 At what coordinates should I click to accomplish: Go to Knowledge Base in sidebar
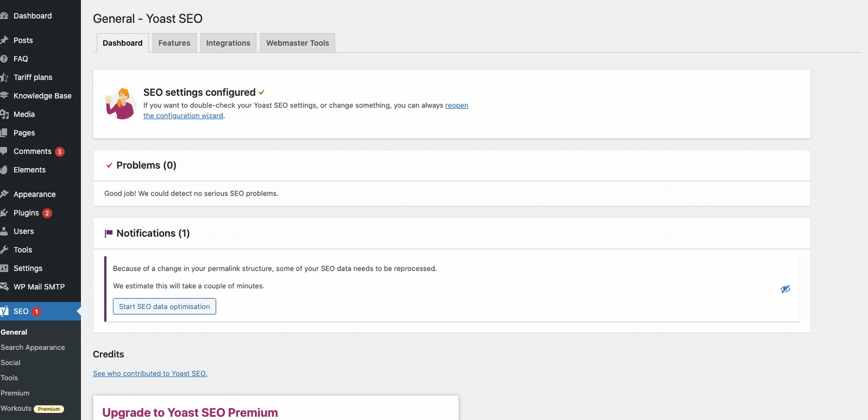(42, 96)
